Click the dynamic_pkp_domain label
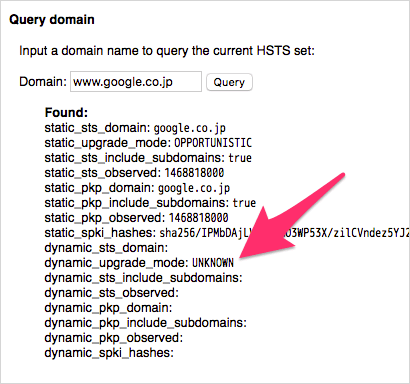 pos(108,308)
